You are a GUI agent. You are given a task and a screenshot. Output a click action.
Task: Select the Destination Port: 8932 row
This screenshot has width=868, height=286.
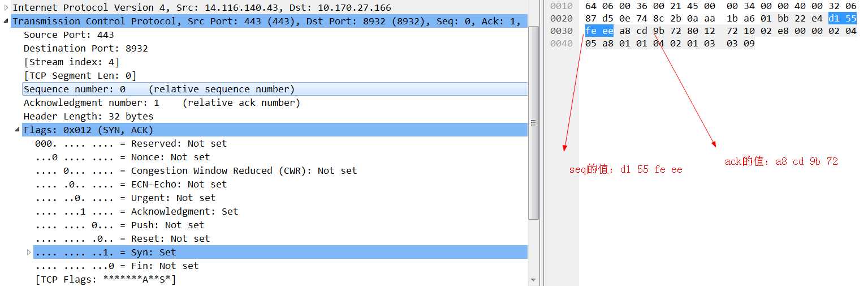click(x=275, y=48)
